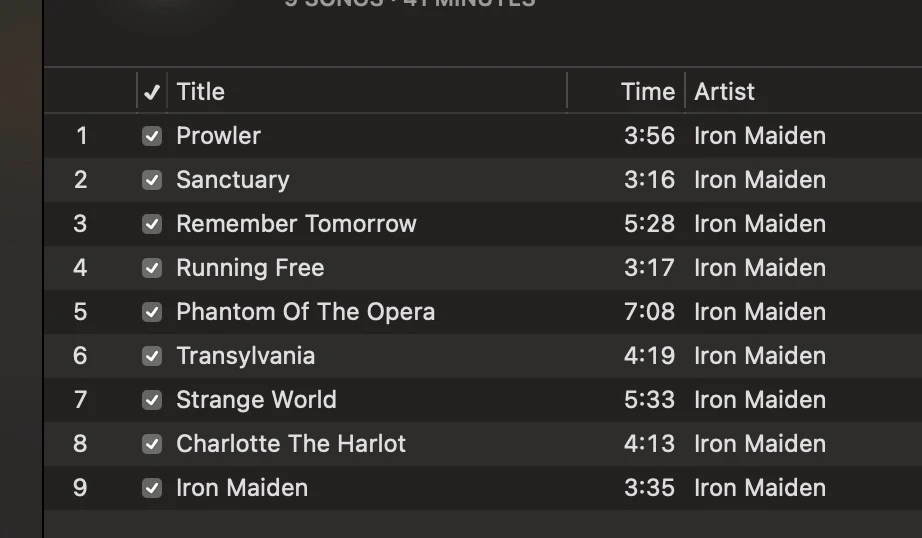Screen dimensions: 922x538
Task: Uncheck the Prowler song checkbox
Action: [152, 136]
